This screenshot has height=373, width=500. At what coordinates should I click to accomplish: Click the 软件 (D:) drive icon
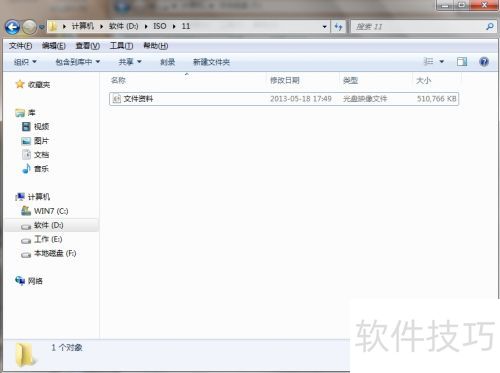point(26,227)
